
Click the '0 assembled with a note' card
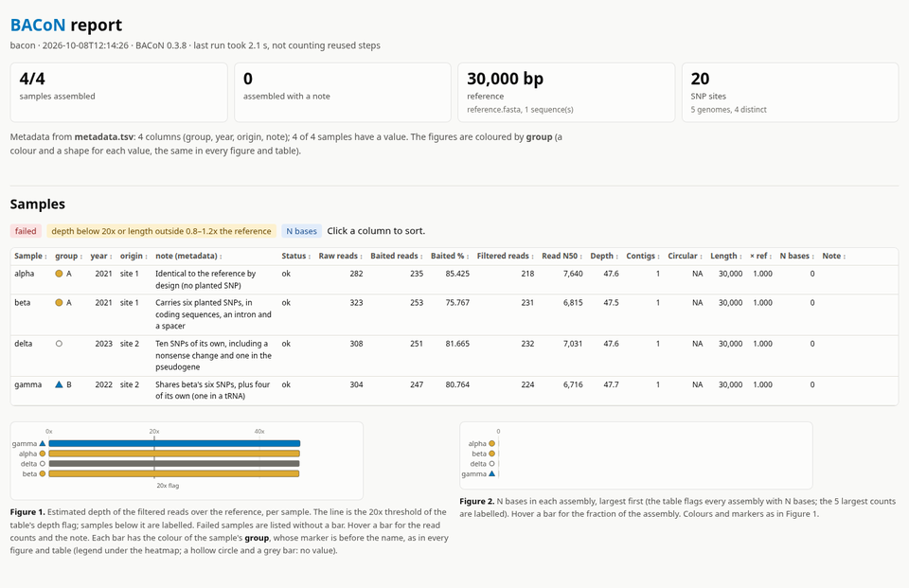tap(343, 92)
